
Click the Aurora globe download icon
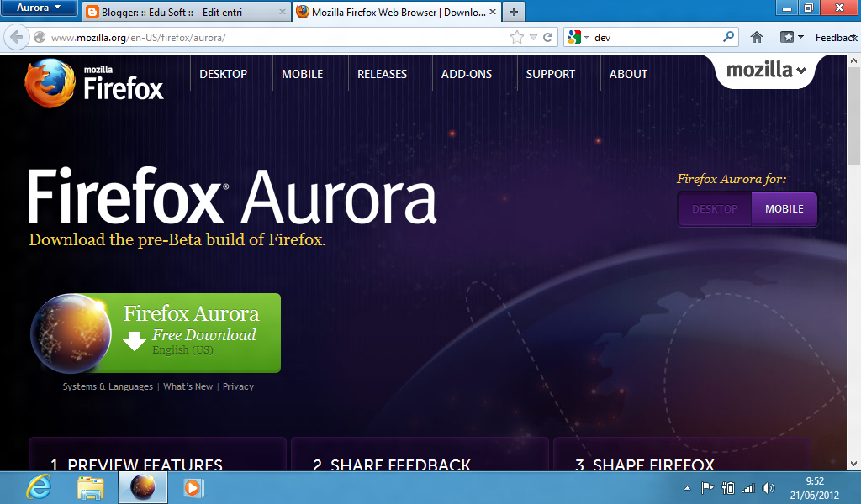tap(71, 333)
